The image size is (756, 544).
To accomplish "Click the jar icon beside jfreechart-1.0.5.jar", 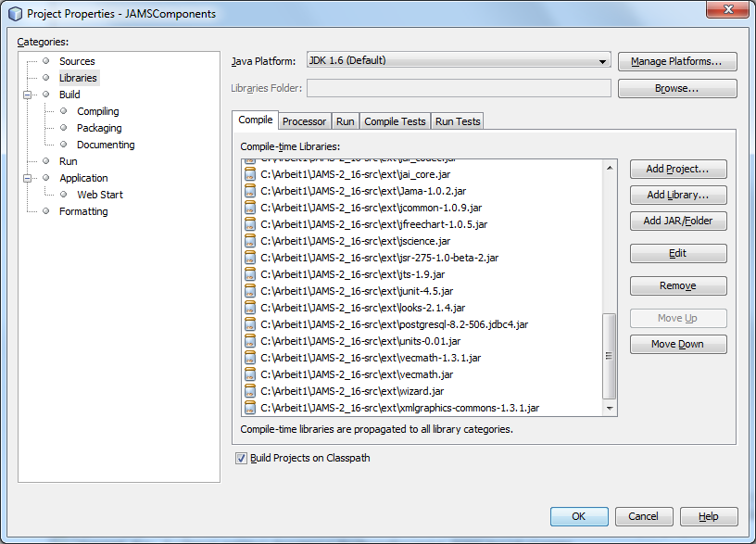I will coord(249,223).
